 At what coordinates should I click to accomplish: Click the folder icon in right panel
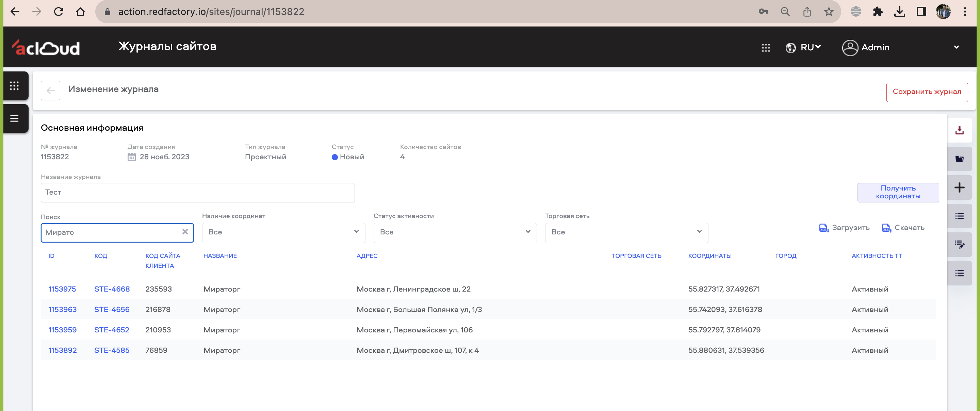(x=959, y=159)
